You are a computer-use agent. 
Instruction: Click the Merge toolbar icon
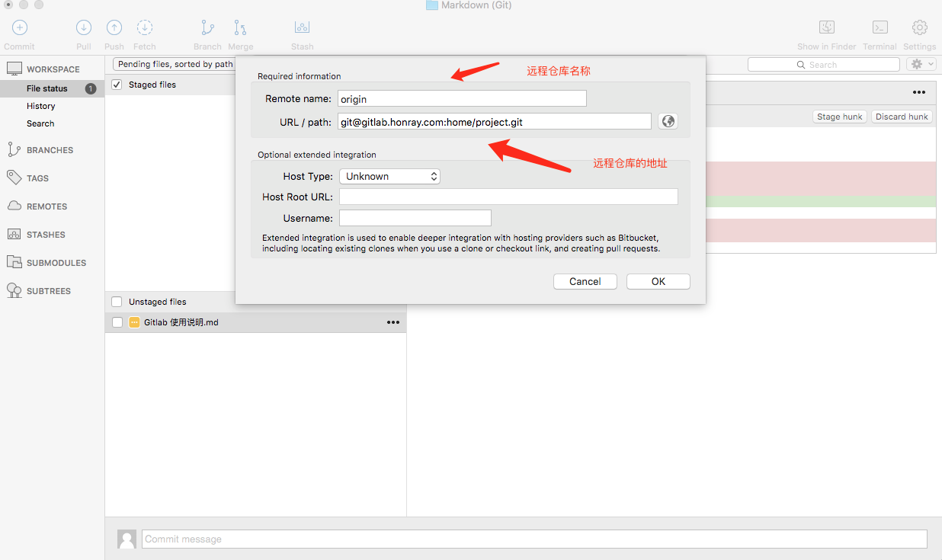240,28
